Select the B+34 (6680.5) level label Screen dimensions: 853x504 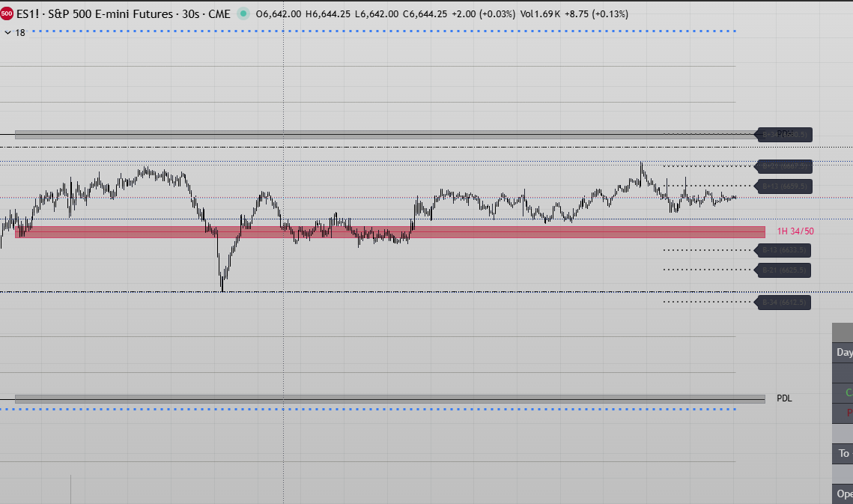[x=784, y=135]
